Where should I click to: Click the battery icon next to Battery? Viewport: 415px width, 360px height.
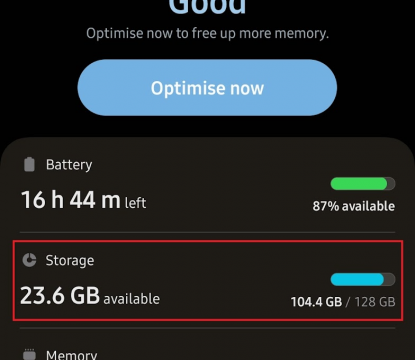click(x=29, y=164)
